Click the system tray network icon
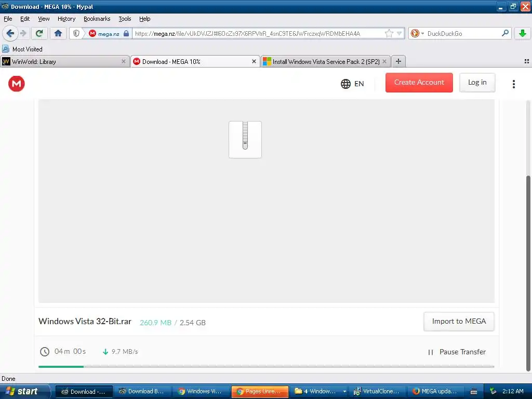 [493, 391]
